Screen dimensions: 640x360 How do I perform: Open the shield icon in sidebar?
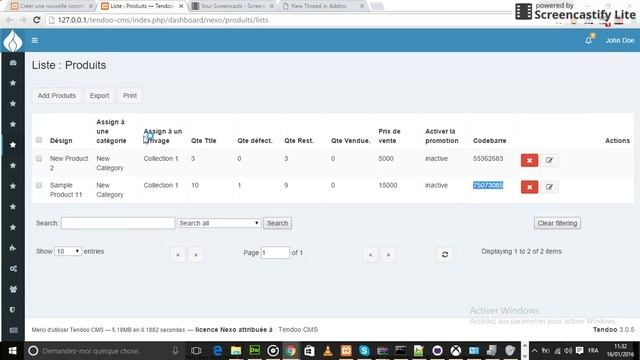(13, 309)
